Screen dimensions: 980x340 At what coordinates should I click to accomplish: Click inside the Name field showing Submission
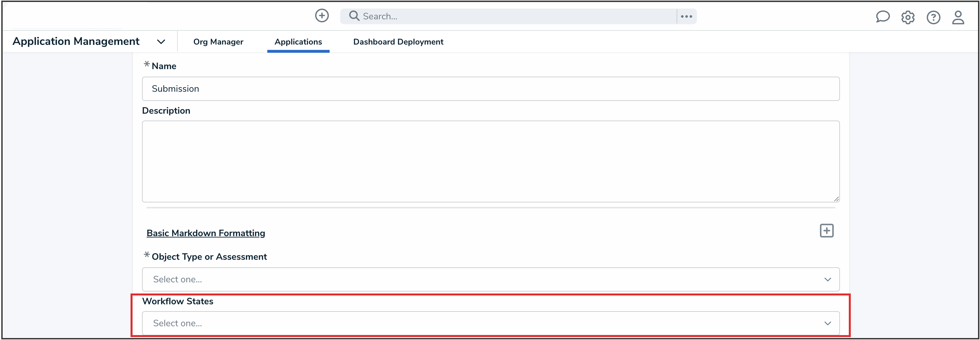coord(490,88)
